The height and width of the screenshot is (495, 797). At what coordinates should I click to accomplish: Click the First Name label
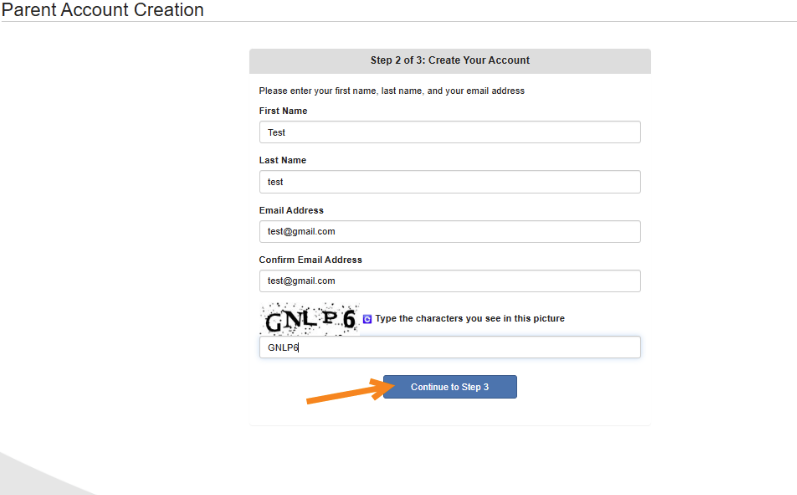tap(283, 111)
